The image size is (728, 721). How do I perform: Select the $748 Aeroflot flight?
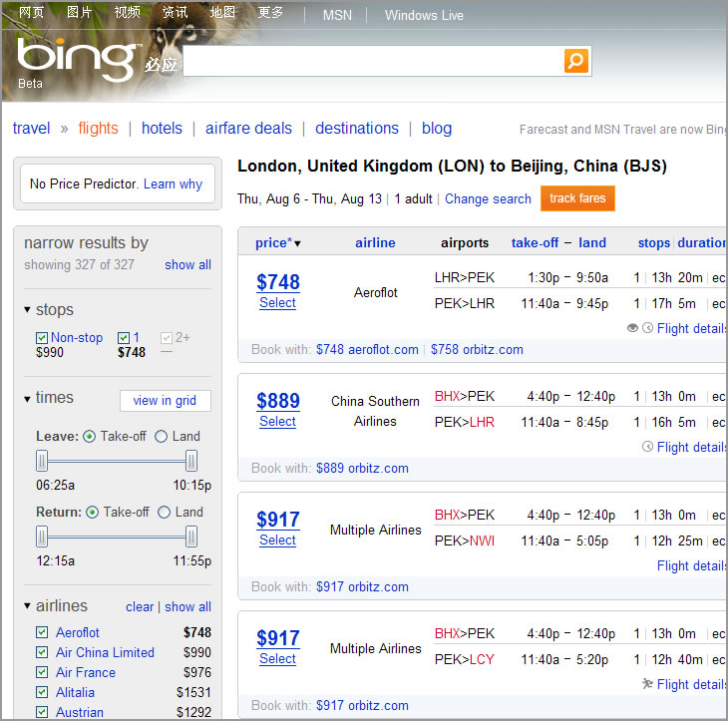(277, 303)
